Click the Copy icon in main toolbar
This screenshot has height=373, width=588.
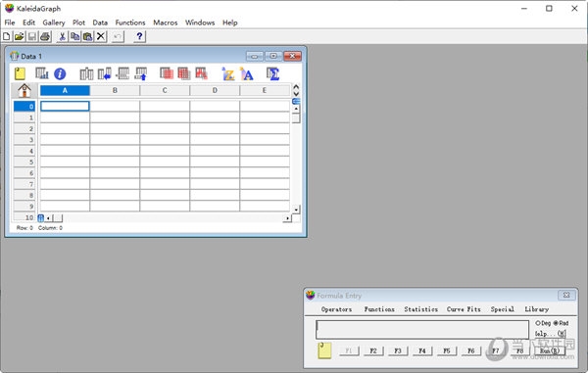click(75, 36)
